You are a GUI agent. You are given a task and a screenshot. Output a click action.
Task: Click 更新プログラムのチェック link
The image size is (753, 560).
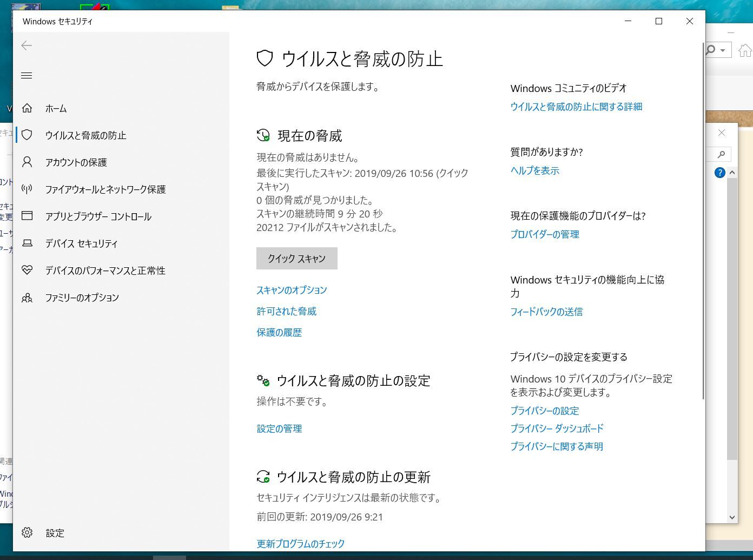[x=300, y=544]
